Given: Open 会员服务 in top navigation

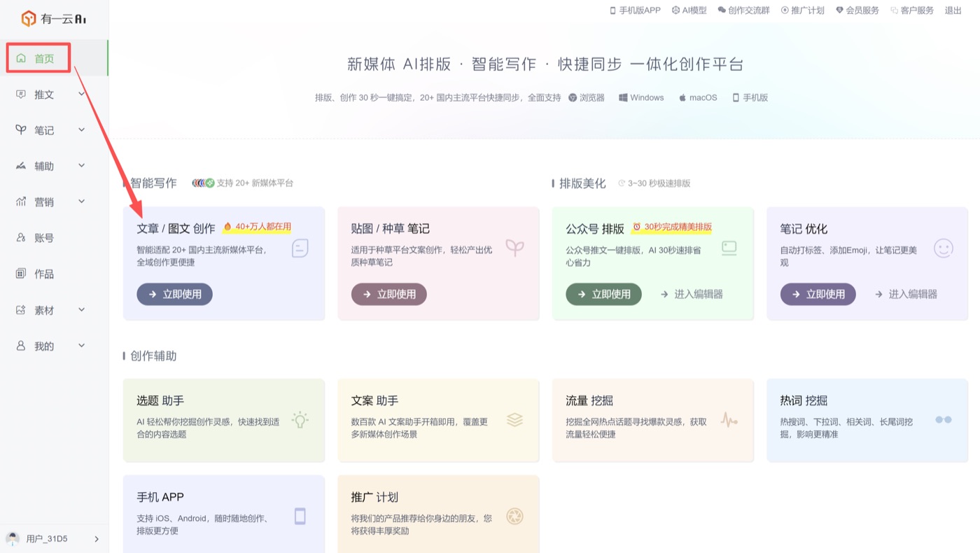Looking at the screenshot, I should coord(857,10).
